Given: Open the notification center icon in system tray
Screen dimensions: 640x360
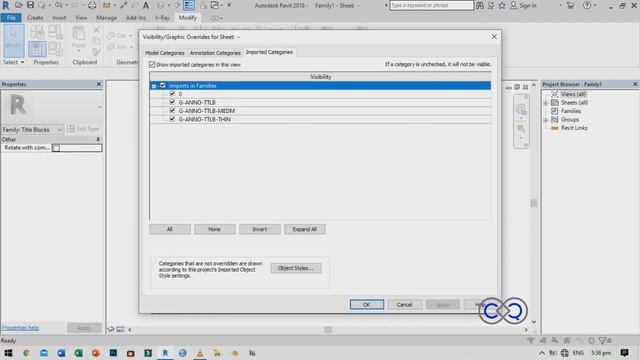Looking at the screenshot, I should click(x=624, y=353).
